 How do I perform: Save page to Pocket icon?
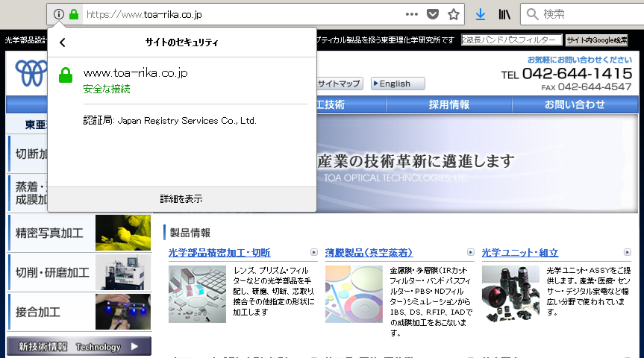433,14
